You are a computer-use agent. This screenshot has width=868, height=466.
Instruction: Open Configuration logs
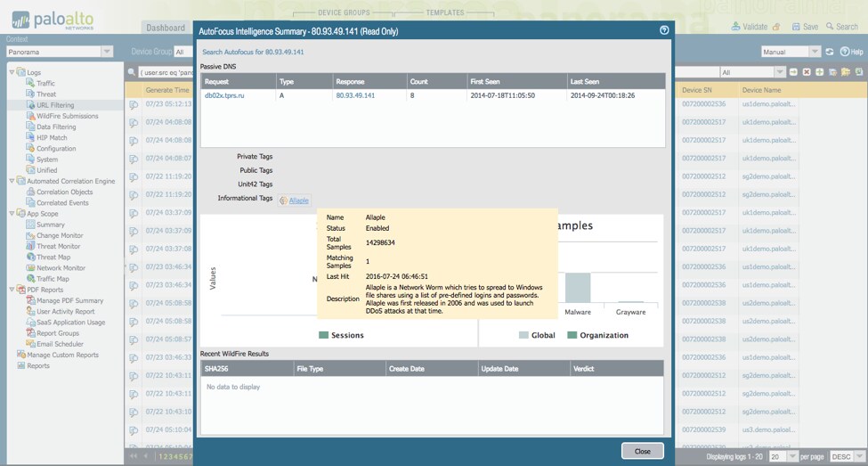[56, 149]
